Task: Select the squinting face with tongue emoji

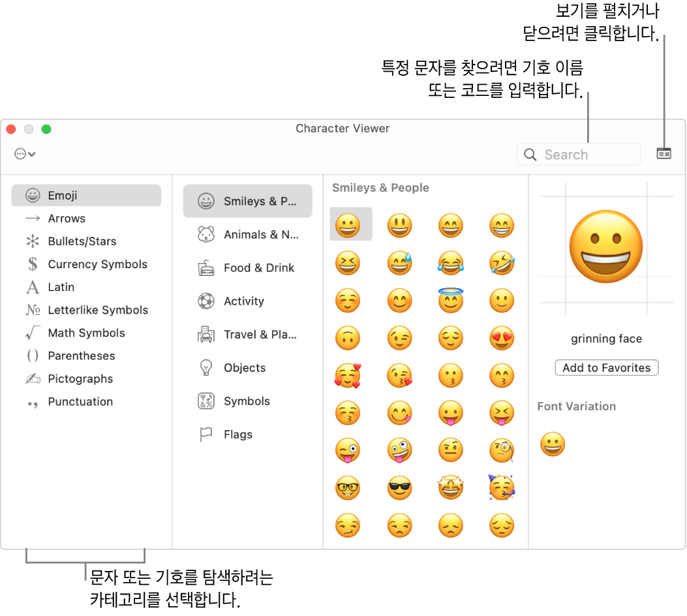Action: [x=502, y=413]
